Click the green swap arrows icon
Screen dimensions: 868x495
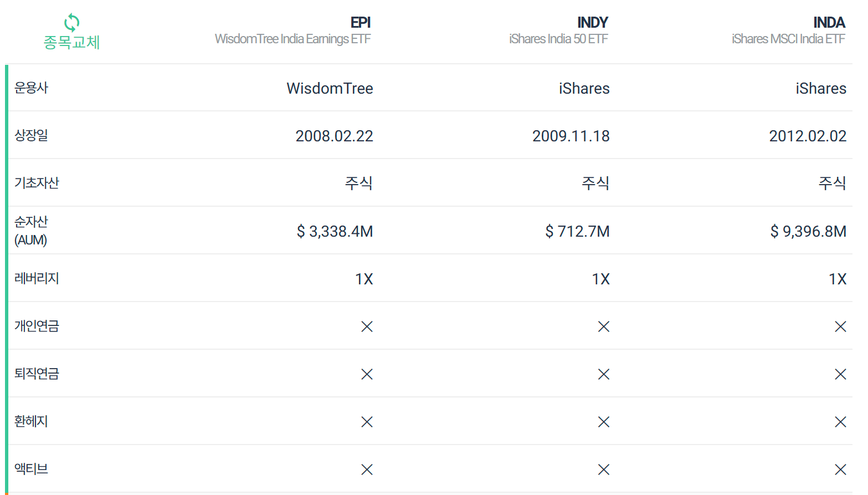(x=71, y=23)
